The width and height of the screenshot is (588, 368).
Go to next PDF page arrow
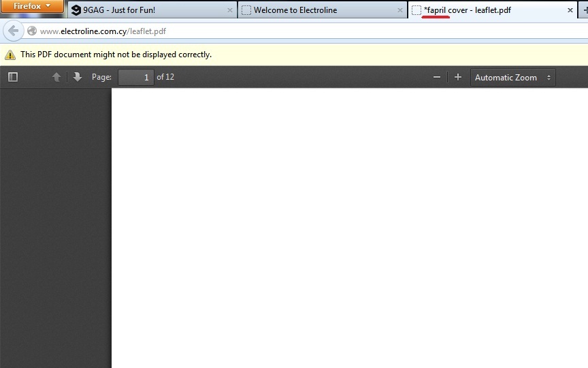point(78,78)
